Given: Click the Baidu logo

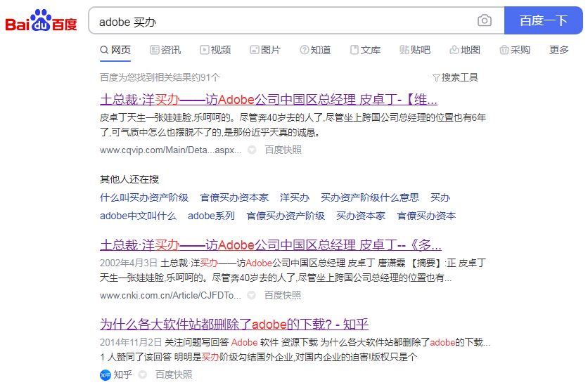Looking at the screenshot, I should click(41, 20).
